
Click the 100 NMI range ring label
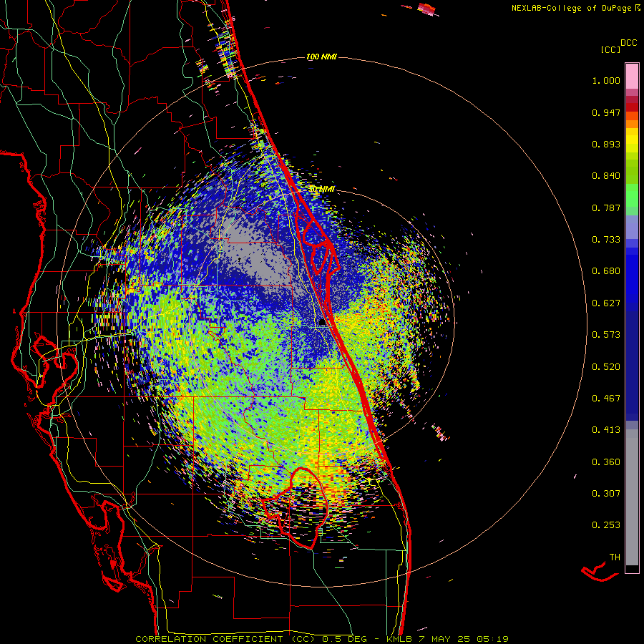[x=321, y=57]
